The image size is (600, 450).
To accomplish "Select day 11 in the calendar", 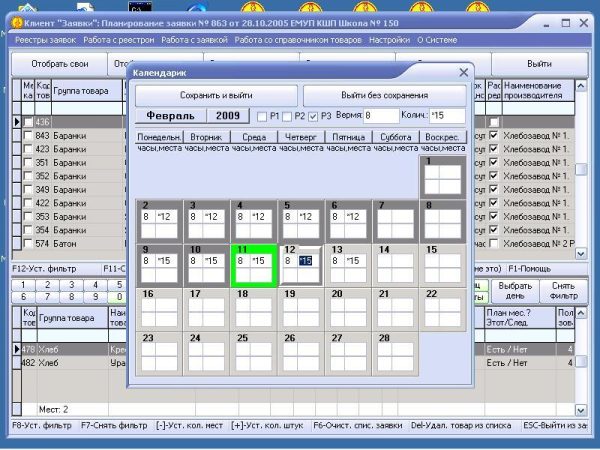I will pos(254,266).
